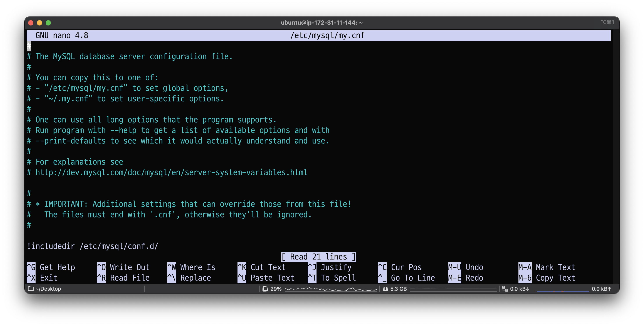Click the folder icon beside ~/Desktop
Viewport: 644px width, 326px height.
[31, 288]
